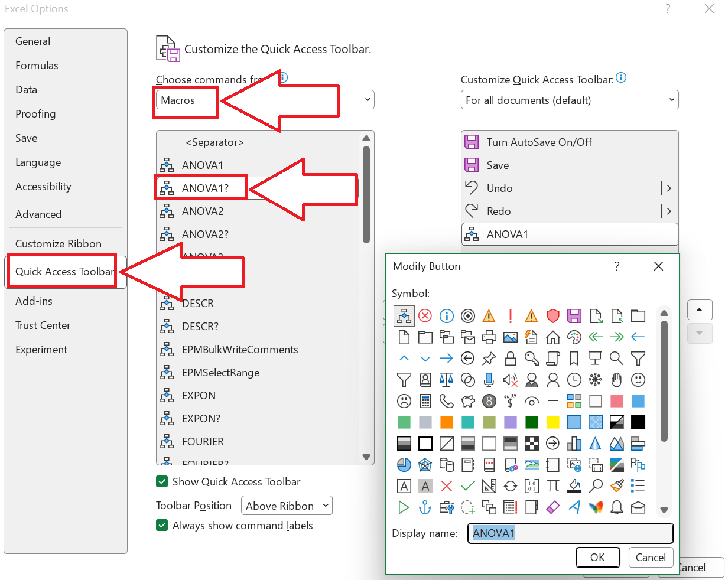Confirm Modify Button with OK

click(597, 557)
